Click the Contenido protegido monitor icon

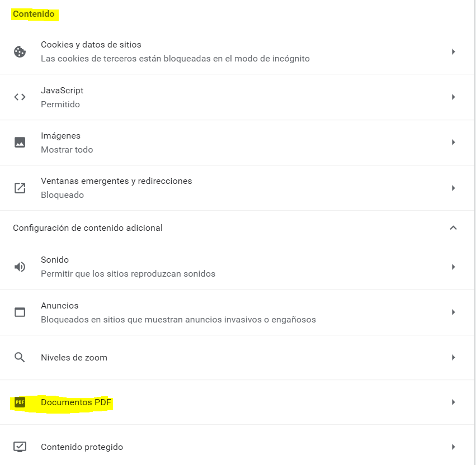click(20, 447)
